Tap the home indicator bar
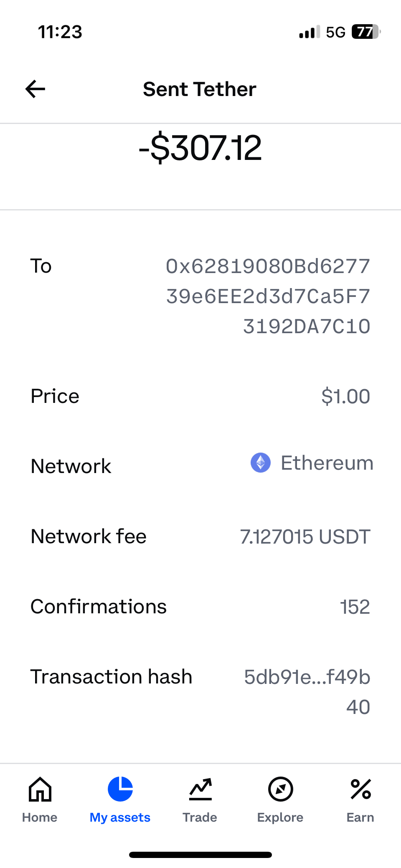Image resolution: width=401 pixels, height=868 pixels. (x=200, y=855)
